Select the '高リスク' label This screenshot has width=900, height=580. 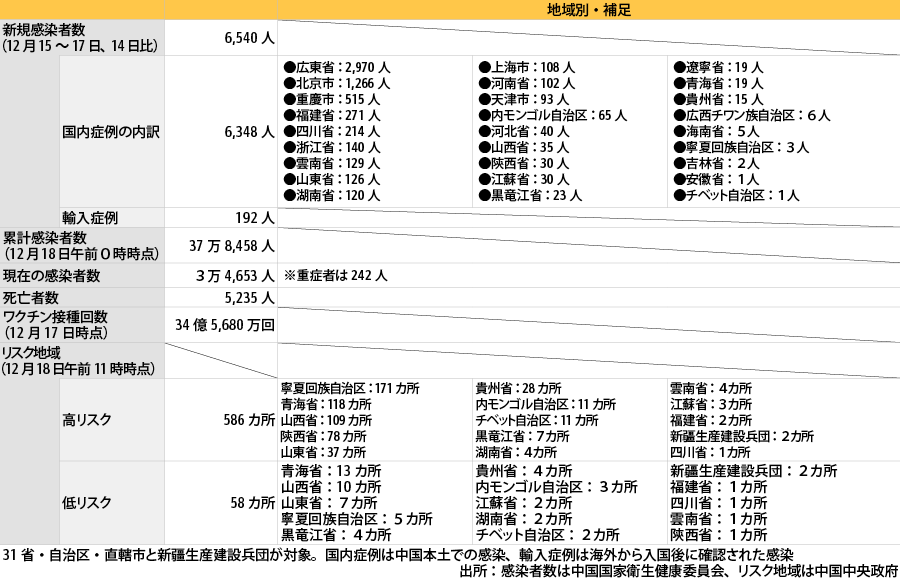coord(87,420)
